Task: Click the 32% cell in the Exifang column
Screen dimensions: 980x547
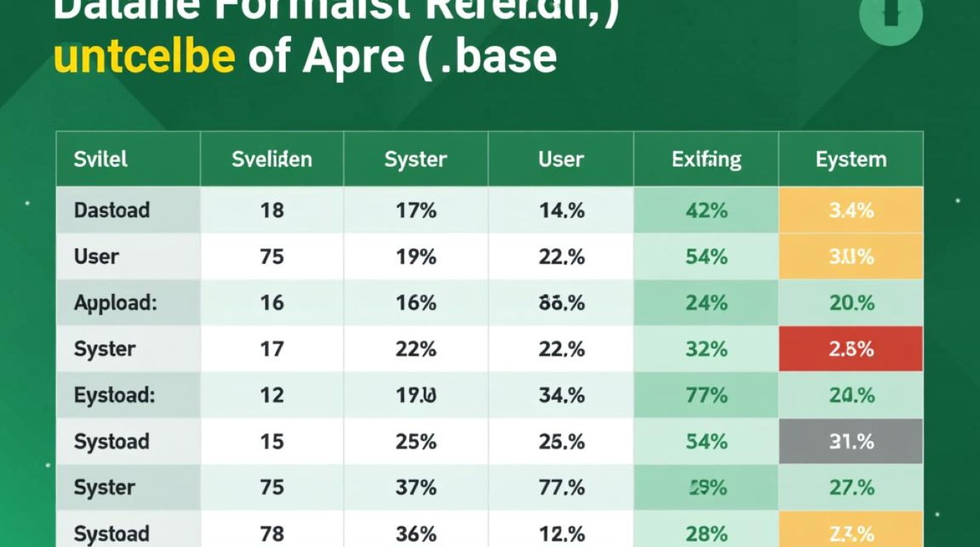Action: 706,349
